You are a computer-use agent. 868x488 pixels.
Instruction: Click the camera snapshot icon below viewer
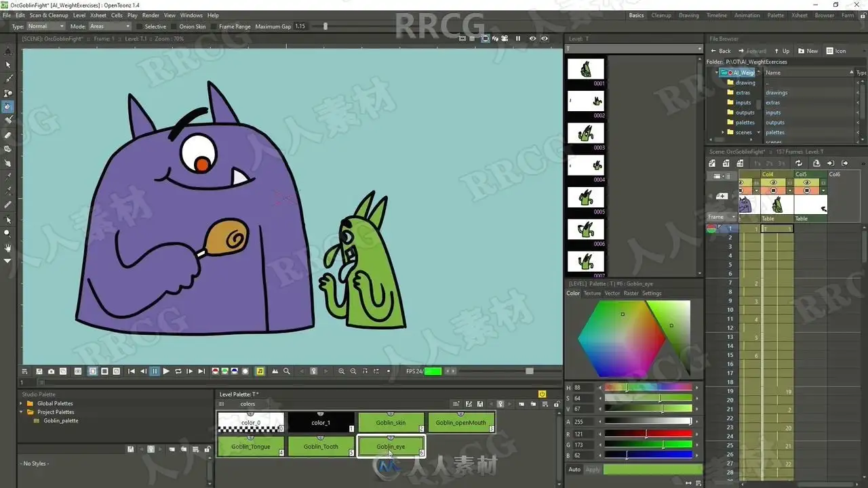[x=51, y=371]
